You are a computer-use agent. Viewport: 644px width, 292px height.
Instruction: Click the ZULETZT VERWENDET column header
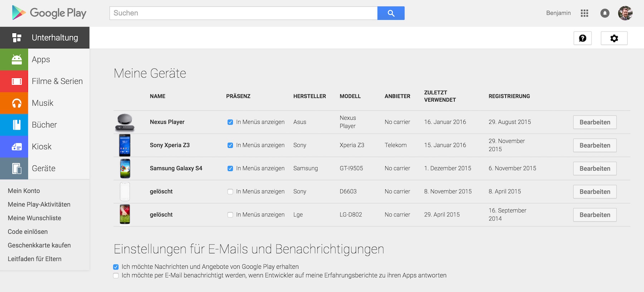[440, 96]
